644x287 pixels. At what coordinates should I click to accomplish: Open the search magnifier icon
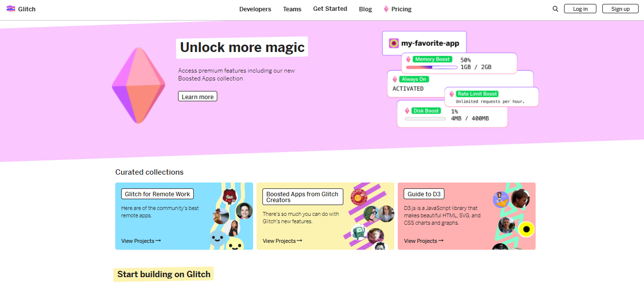(x=555, y=9)
